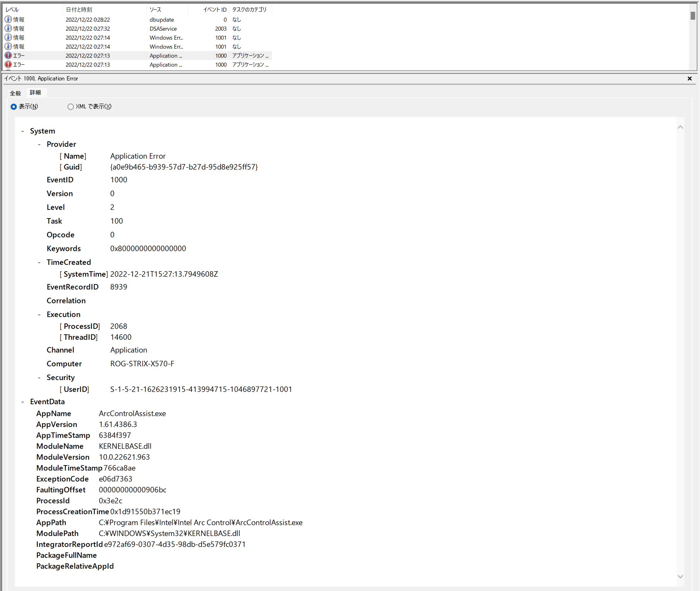This screenshot has width=700, height=591.
Task: Click the information icon on the DSAService row
Action: click(x=8, y=28)
